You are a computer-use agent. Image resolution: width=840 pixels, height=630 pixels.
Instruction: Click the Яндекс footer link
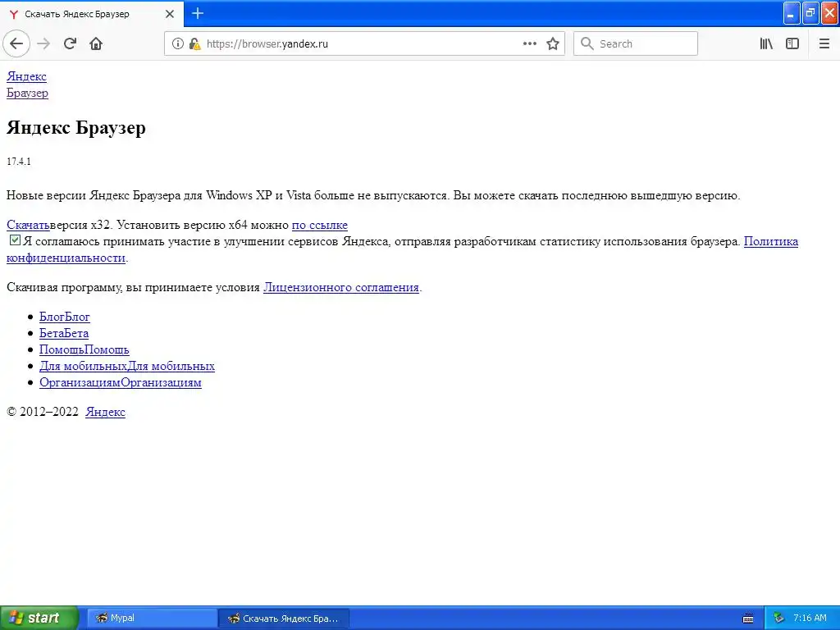pyautogui.click(x=106, y=412)
